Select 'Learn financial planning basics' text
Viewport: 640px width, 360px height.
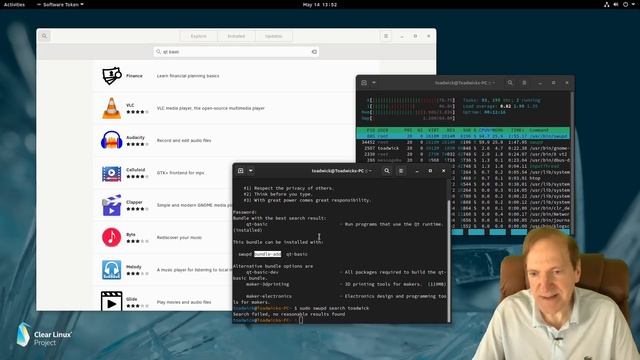click(188, 76)
